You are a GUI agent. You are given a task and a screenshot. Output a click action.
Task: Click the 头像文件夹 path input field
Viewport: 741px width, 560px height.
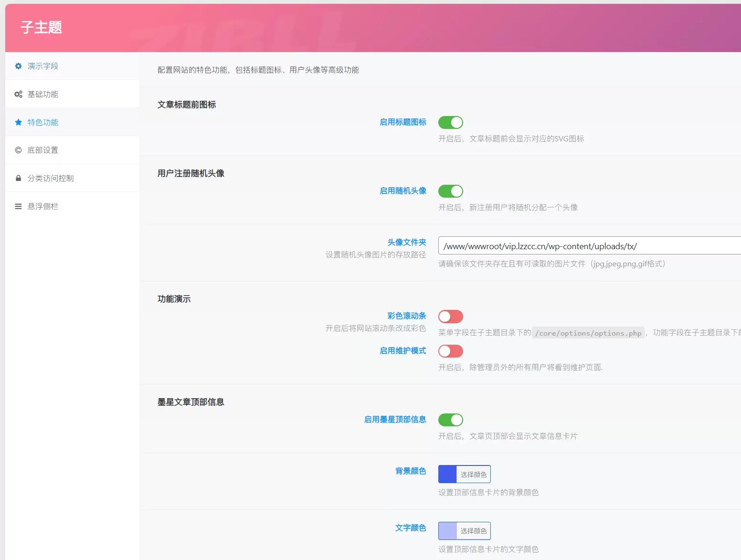590,246
